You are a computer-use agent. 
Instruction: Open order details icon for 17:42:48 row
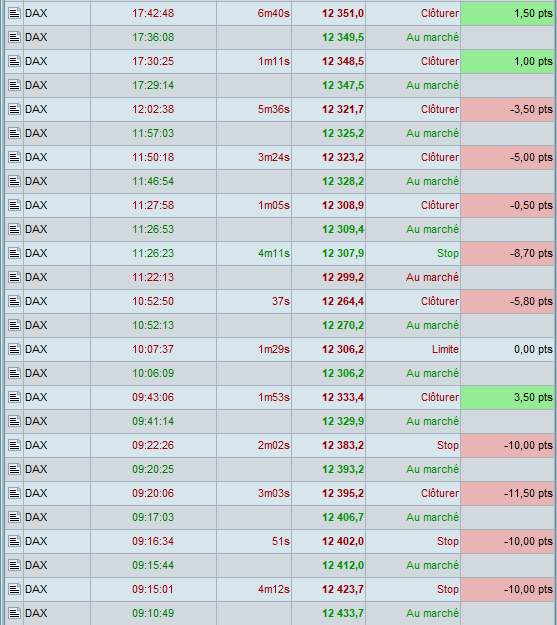14,13
